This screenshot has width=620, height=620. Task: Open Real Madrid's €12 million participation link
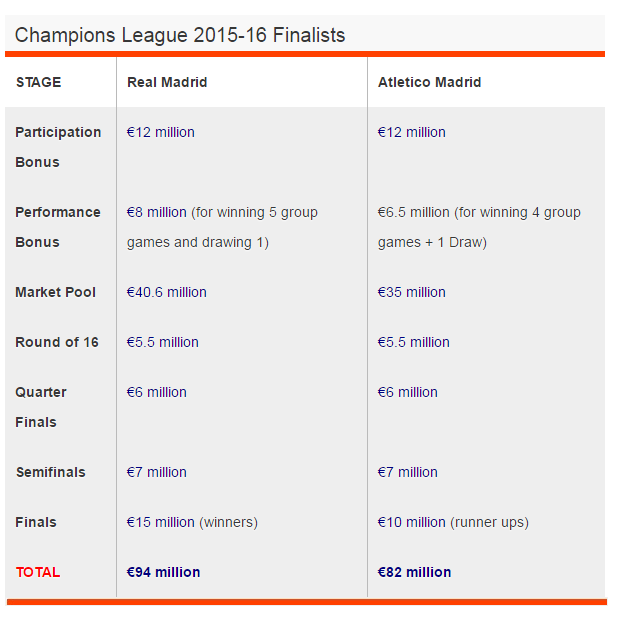161,132
